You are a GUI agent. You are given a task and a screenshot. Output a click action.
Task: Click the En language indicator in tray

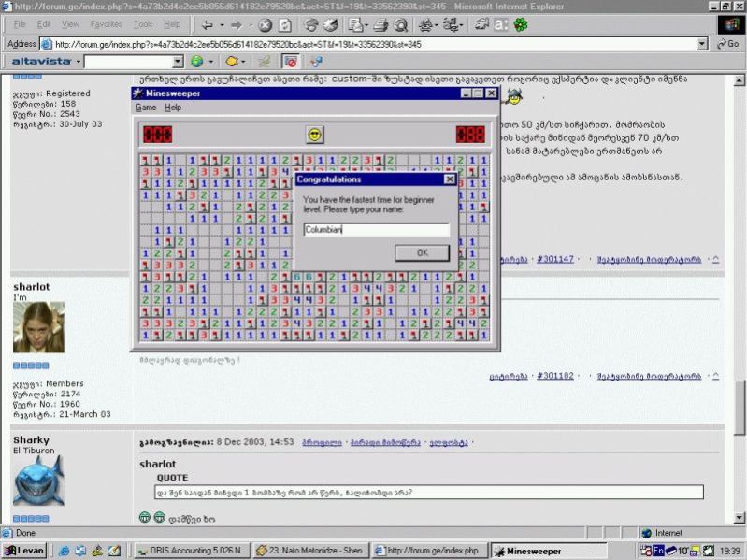[658, 551]
